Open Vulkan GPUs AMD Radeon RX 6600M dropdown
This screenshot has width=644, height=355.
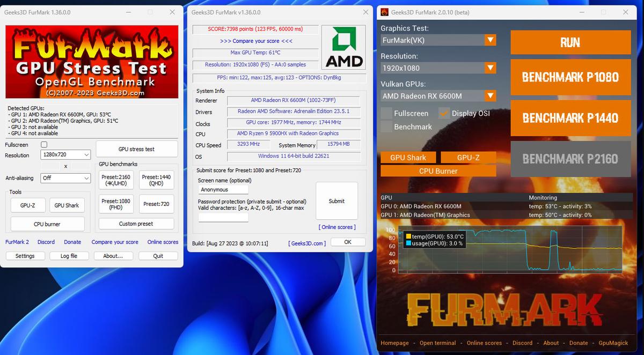438,96
